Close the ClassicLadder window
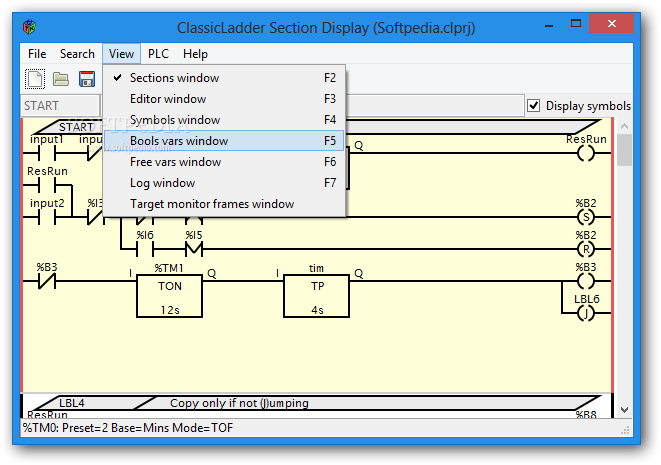661x465 pixels. tap(611, 24)
